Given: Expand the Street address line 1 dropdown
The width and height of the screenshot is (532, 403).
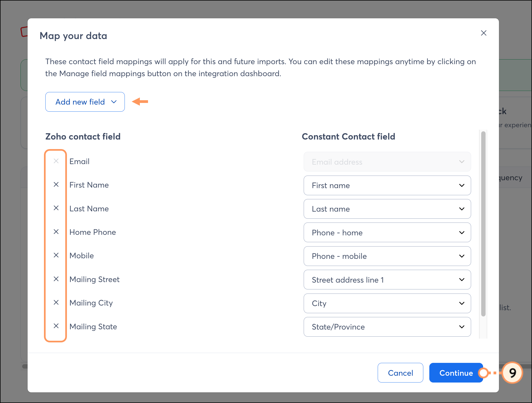Looking at the screenshot, I should tap(387, 280).
